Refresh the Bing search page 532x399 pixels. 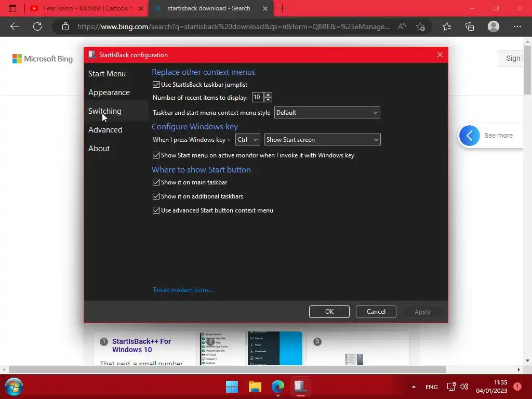37,26
